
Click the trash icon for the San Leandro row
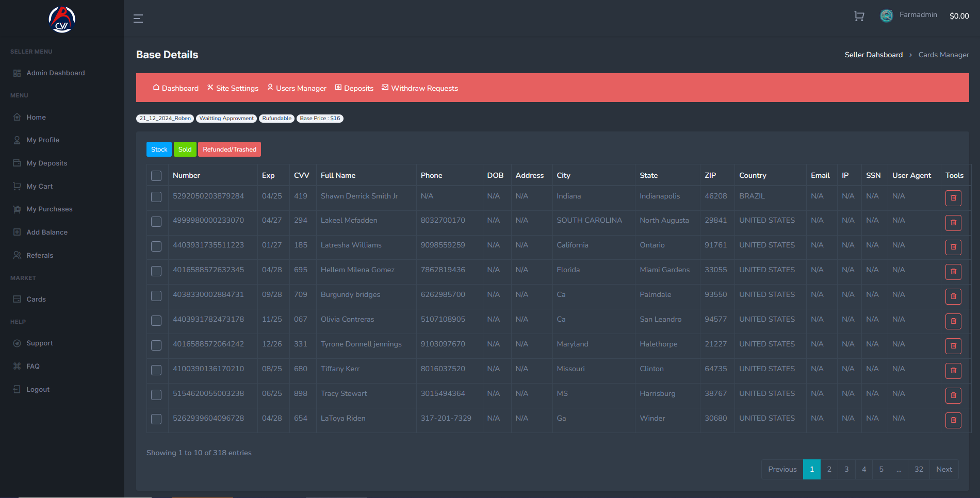(953, 321)
